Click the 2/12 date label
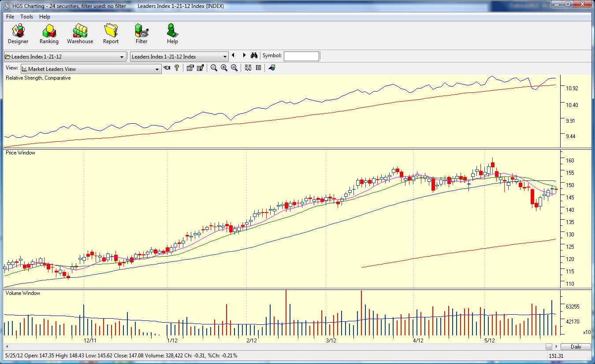This screenshot has height=364, width=595. pos(252,340)
